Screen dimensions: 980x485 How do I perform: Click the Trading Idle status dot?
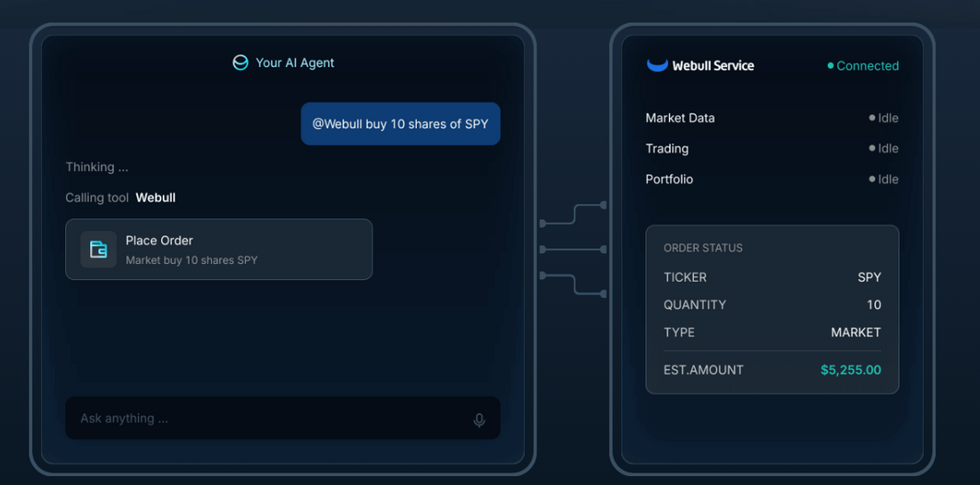[872, 148]
